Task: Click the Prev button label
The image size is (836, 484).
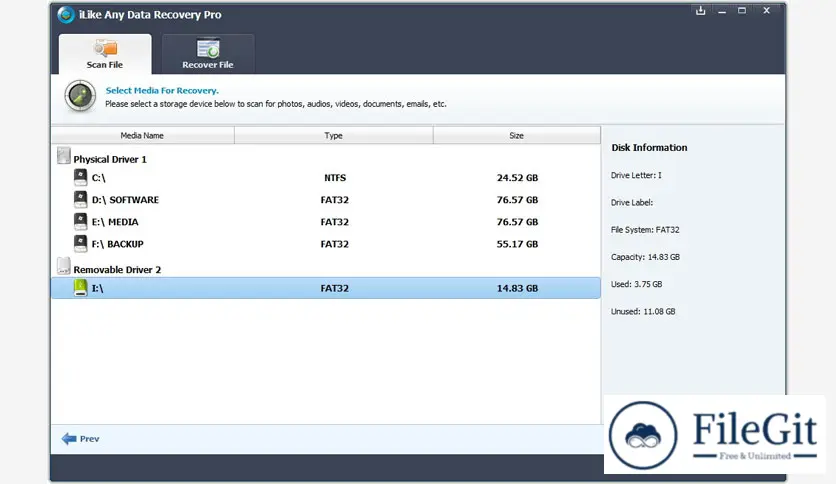Action: (90, 439)
